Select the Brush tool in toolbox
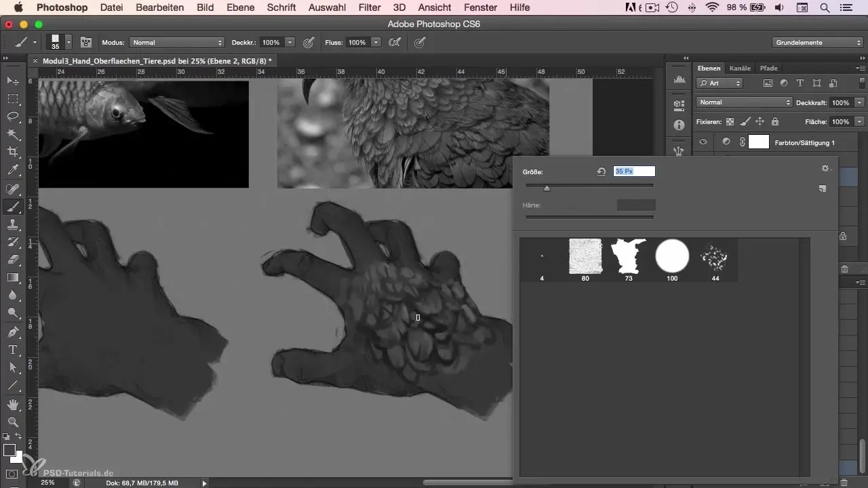 coord(12,207)
